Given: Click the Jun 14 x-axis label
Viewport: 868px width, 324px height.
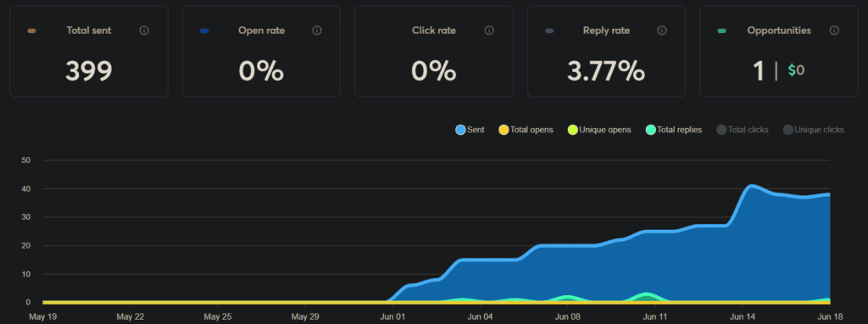Looking at the screenshot, I should pyautogui.click(x=742, y=317).
